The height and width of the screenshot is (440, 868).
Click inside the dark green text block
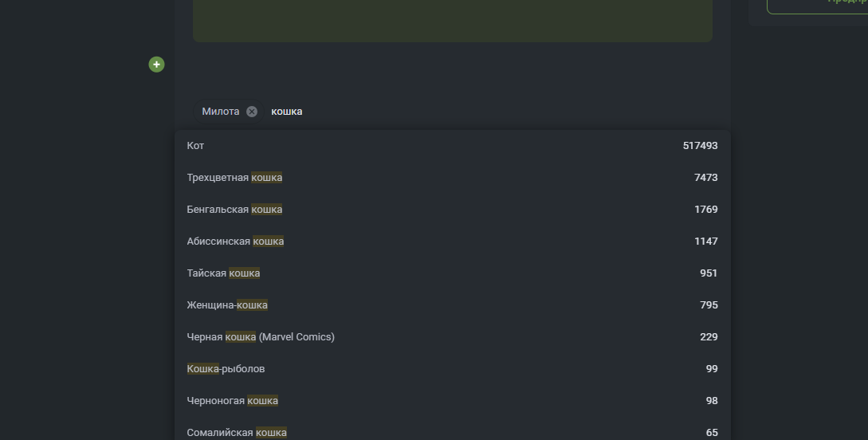(452, 20)
